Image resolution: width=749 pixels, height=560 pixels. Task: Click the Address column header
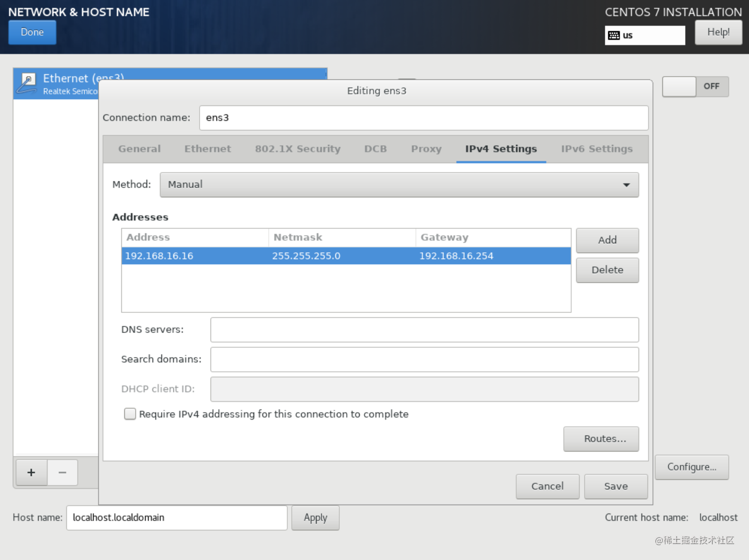coord(195,237)
